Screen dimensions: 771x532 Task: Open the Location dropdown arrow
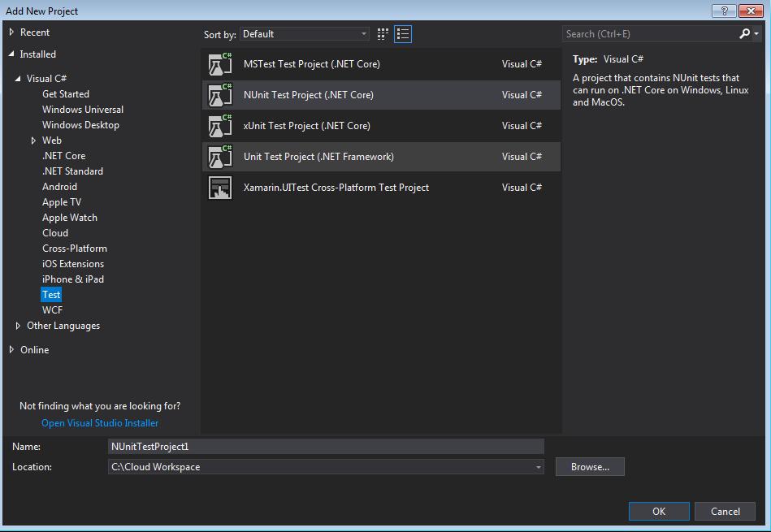coord(537,466)
